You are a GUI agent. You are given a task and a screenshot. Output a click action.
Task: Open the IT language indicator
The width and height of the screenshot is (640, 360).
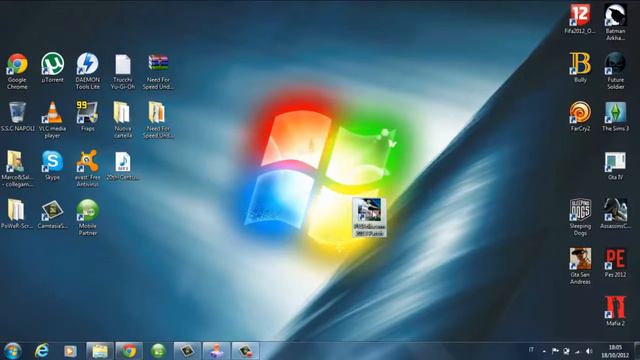(x=531, y=350)
